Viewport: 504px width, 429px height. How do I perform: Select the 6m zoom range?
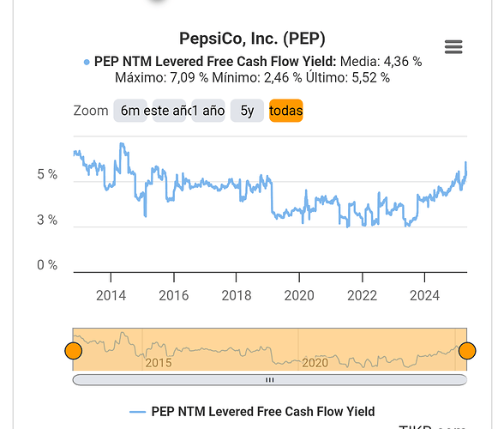pos(130,111)
